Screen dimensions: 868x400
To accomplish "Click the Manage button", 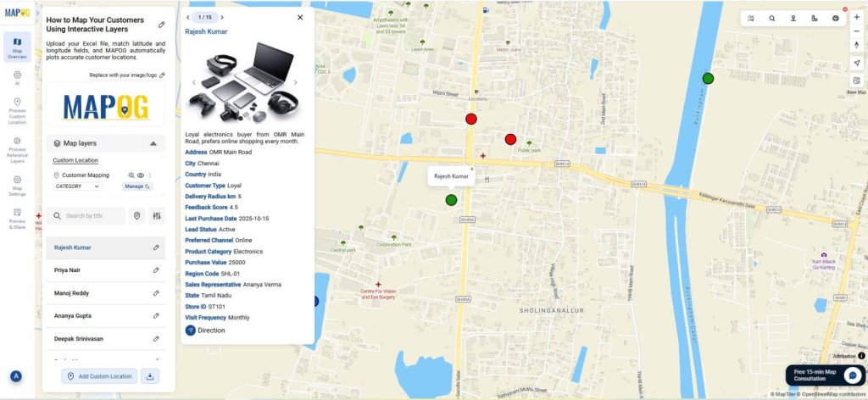I will [x=137, y=186].
